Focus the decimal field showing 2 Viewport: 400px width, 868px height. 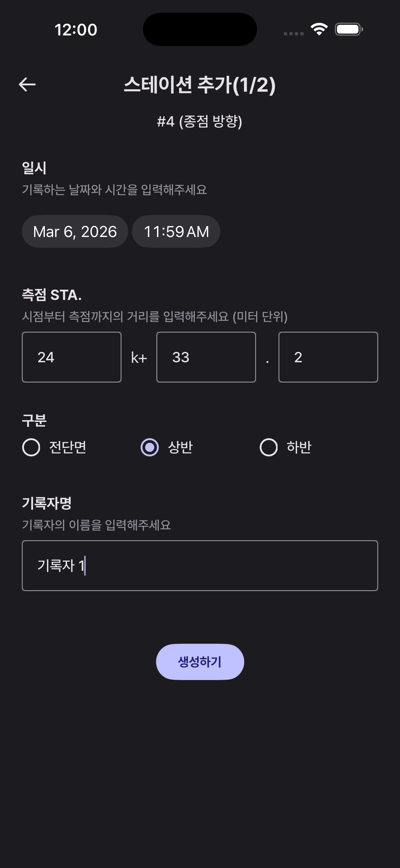328,357
